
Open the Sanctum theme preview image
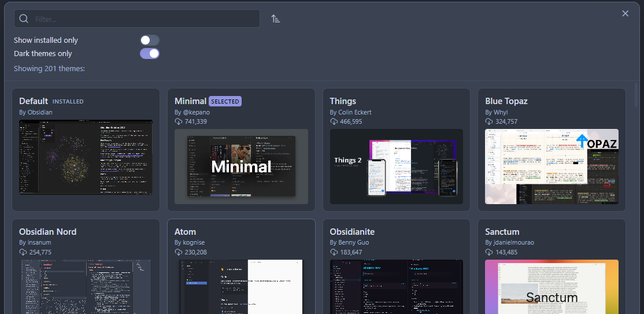(552, 286)
